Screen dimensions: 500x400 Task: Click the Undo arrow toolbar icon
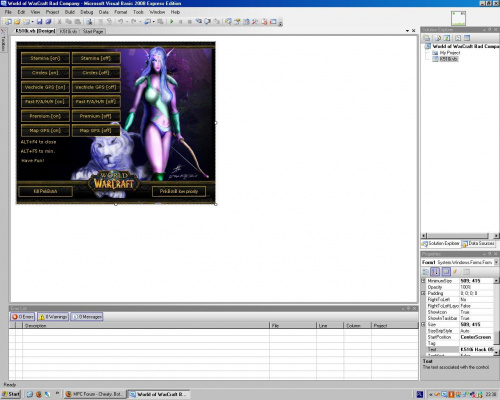tap(120, 22)
